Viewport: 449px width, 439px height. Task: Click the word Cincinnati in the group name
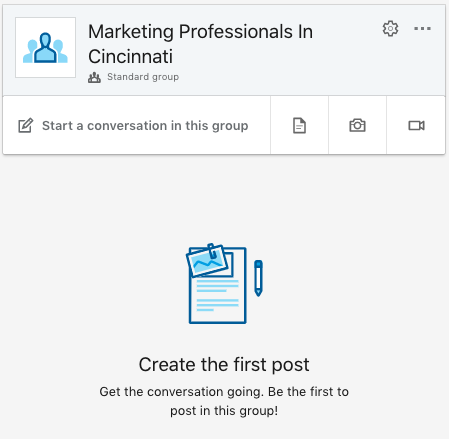(130, 56)
